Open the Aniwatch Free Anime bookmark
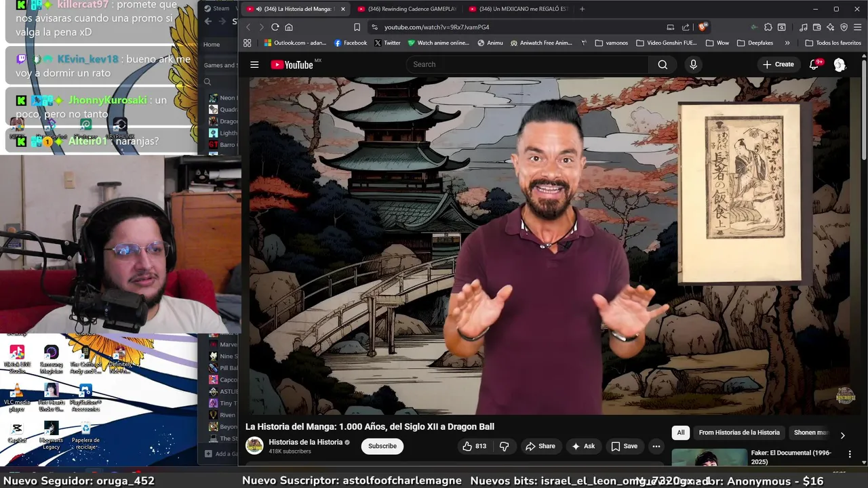 click(x=540, y=43)
